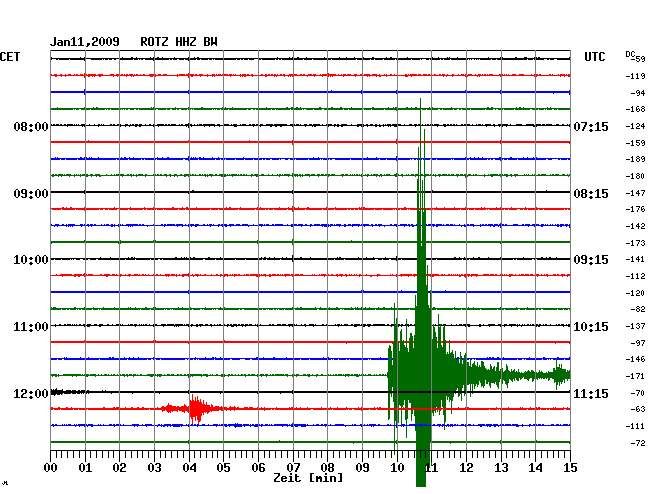Select minute tick label 03 on Zeit axis
This screenshot has width=650, height=494.
[154, 468]
